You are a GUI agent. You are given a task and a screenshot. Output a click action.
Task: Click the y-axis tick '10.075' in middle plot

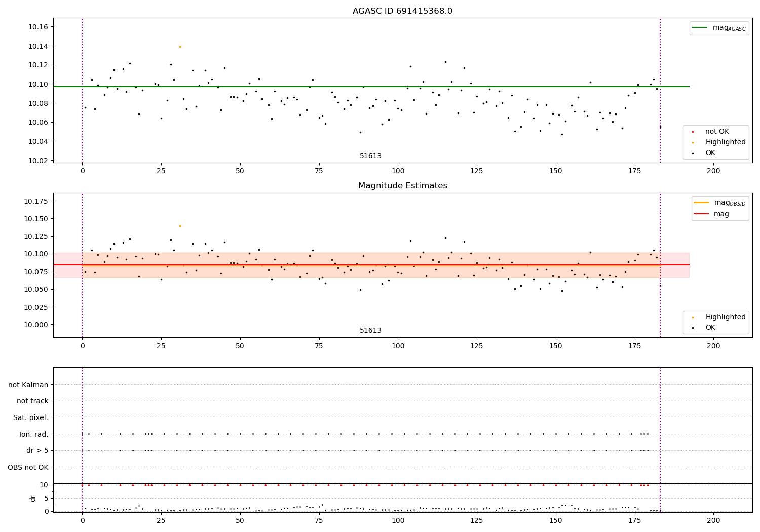coord(36,272)
